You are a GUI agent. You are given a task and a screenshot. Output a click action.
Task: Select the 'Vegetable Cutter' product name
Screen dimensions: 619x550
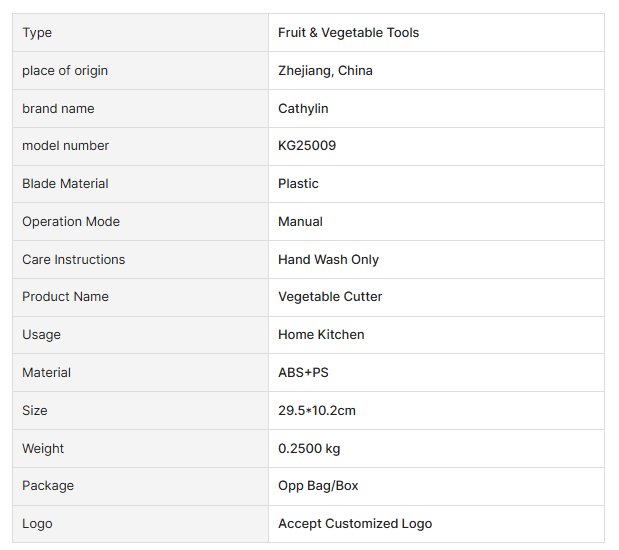click(330, 297)
